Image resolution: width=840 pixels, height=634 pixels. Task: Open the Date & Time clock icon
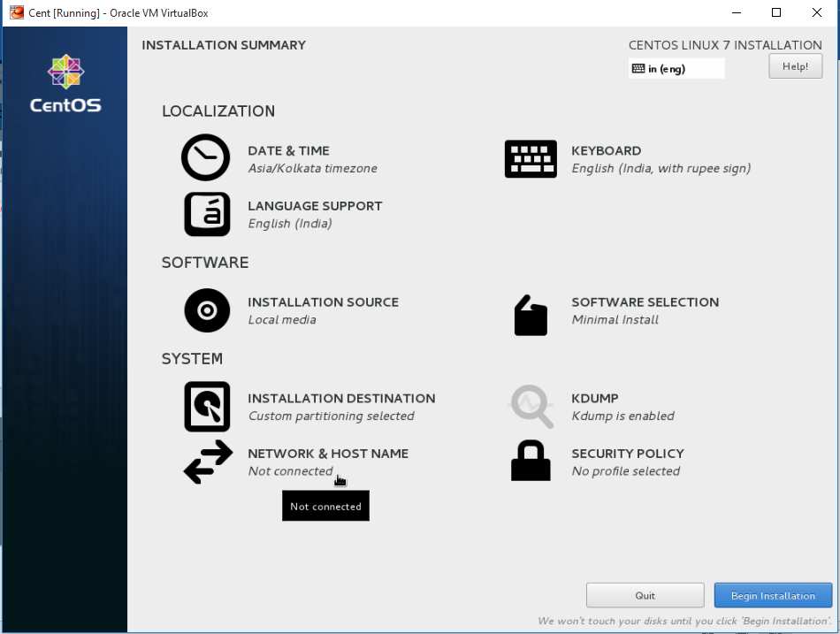(x=206, y=157)
